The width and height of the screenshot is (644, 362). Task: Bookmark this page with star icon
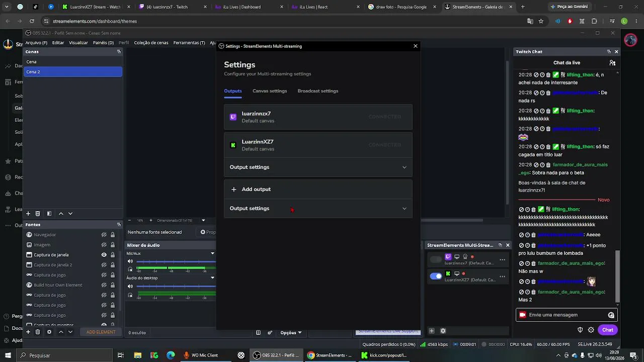click(541, 21)
